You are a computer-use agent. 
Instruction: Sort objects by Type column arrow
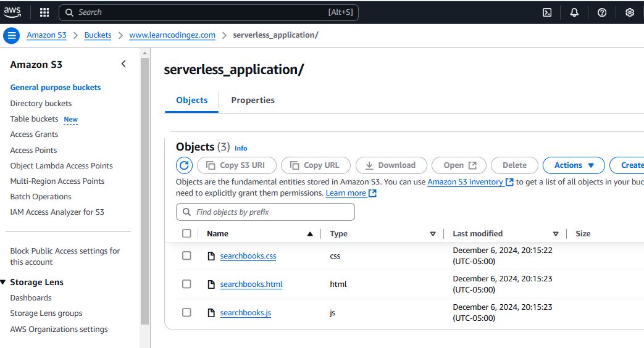432,234
